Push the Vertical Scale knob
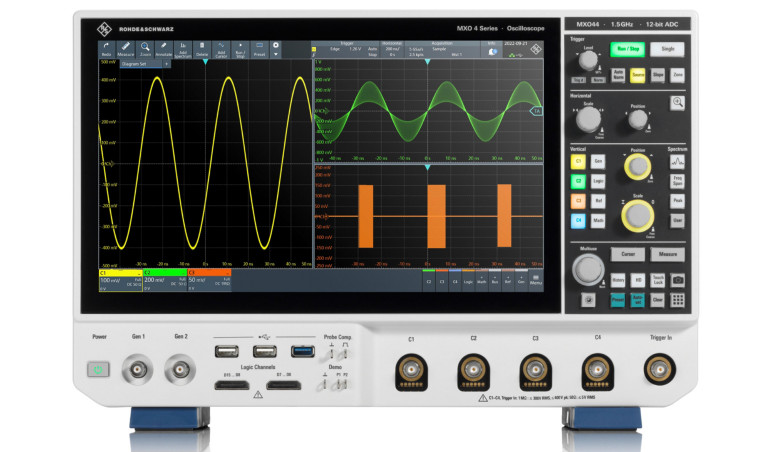The height and width of the screenshot is (452, 770). pyautogui.click(x=637, y=215)
